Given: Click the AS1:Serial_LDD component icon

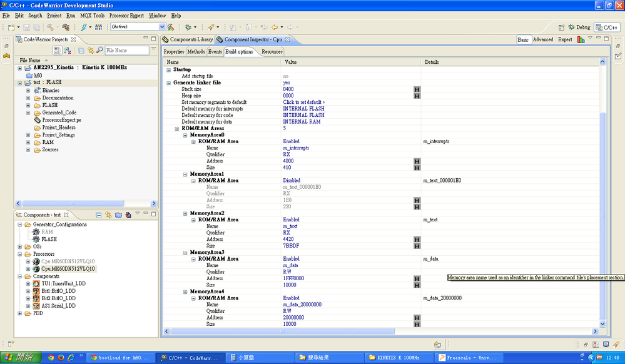Looking at the screenshot, I should point(36,306).
